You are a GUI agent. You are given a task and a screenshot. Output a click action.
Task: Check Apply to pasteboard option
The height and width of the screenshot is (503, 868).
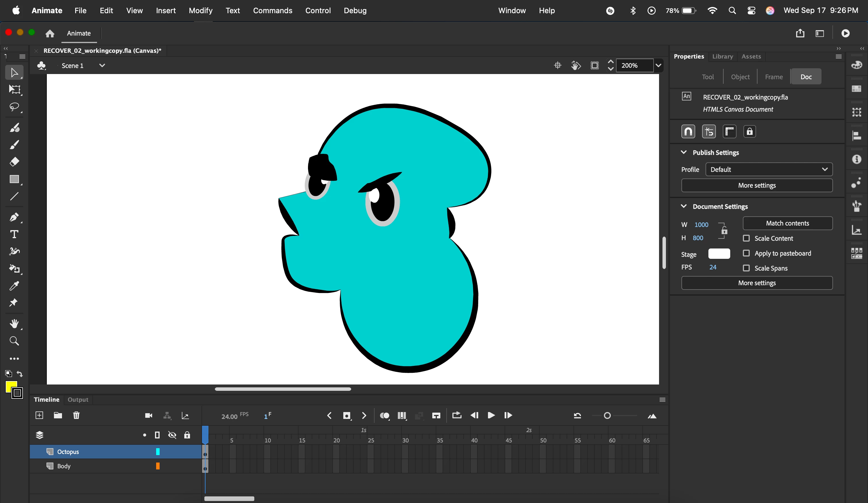pyautogui.click(x=746, y=253)
